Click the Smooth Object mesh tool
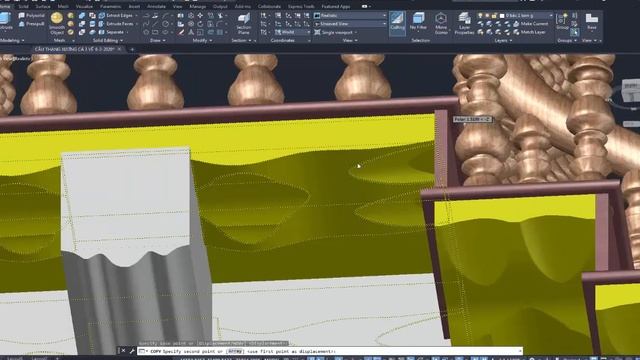Image resolution: width=640 pixels, height=360 pixels. coord(57,24)
